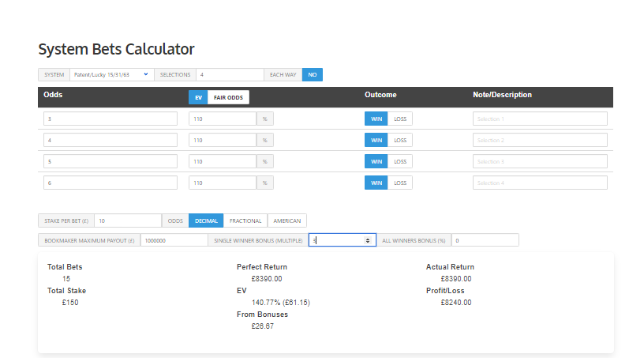This screenshot has height=358, width=644.
Task: Mark fourth selection as WIN
Action: (x=376, y=183)
